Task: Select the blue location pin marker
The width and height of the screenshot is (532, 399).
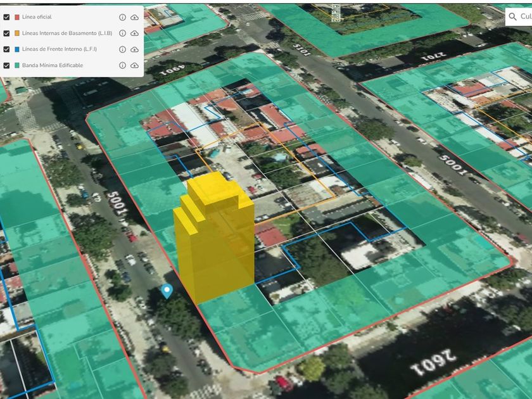Action: (167, 291)
